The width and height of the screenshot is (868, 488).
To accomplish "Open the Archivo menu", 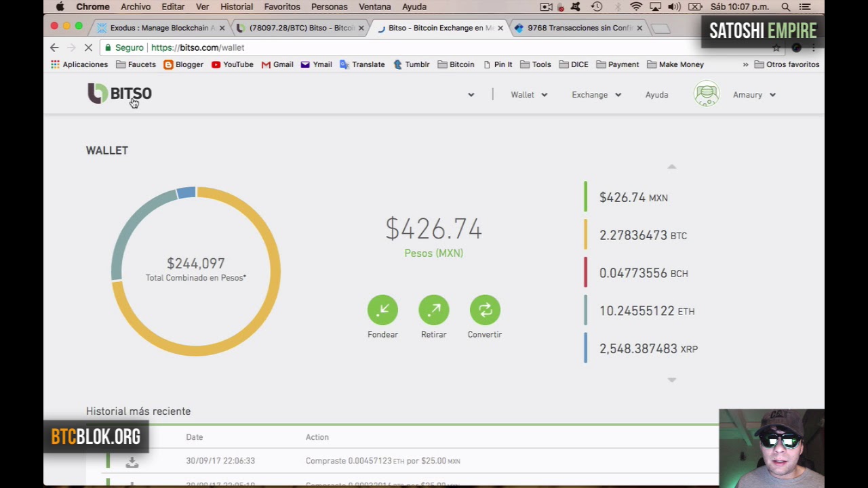I will pos(136,7).
